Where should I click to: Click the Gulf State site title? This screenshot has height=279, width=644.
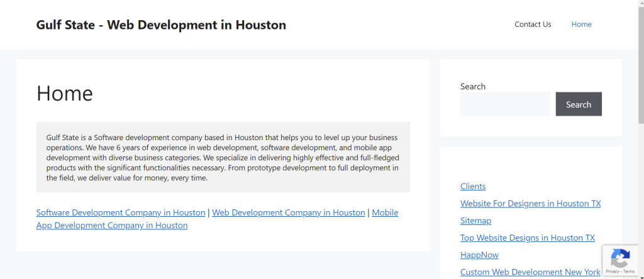click(x=161, y=25)
